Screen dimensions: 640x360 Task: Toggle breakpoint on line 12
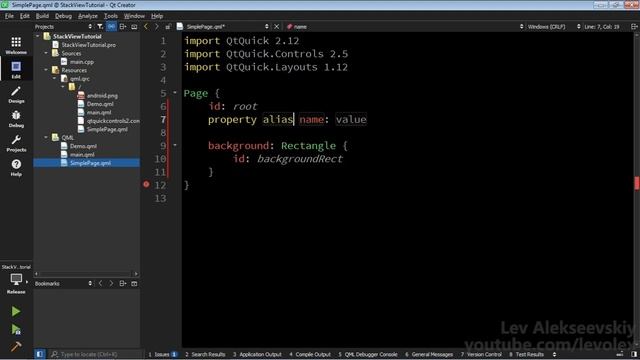pos(146,184)
